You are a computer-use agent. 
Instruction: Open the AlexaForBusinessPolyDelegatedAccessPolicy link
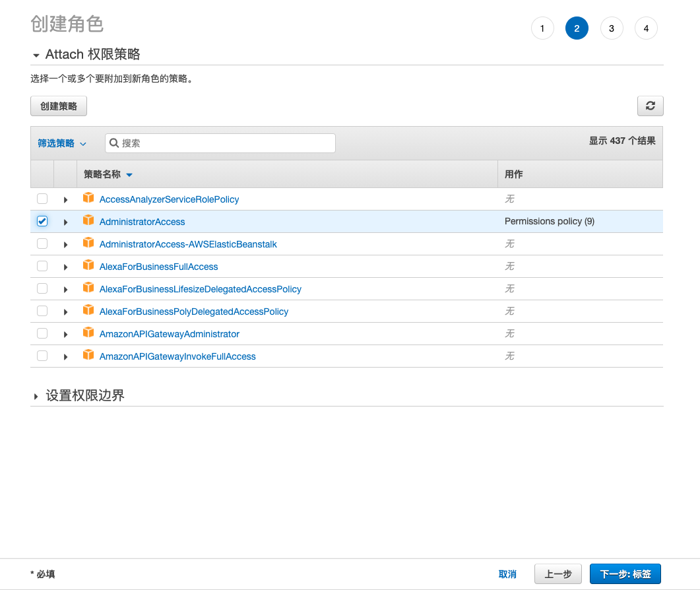194,311
